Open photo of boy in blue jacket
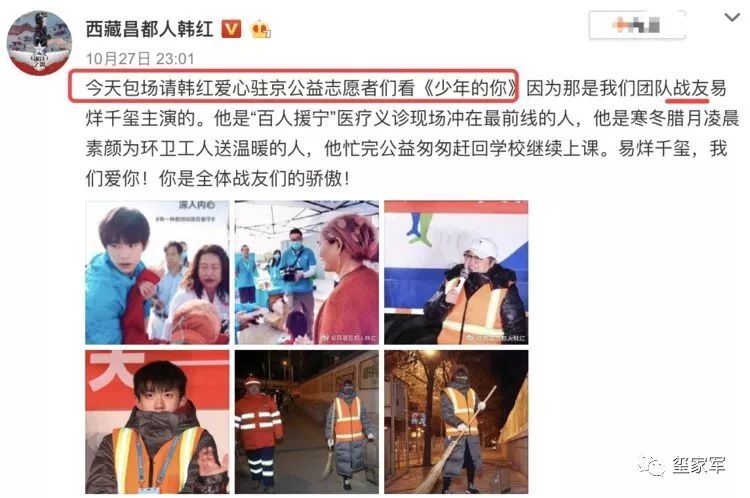Image resolution: width=750 pixels, height=498 pixels. (x=157, y=272)
